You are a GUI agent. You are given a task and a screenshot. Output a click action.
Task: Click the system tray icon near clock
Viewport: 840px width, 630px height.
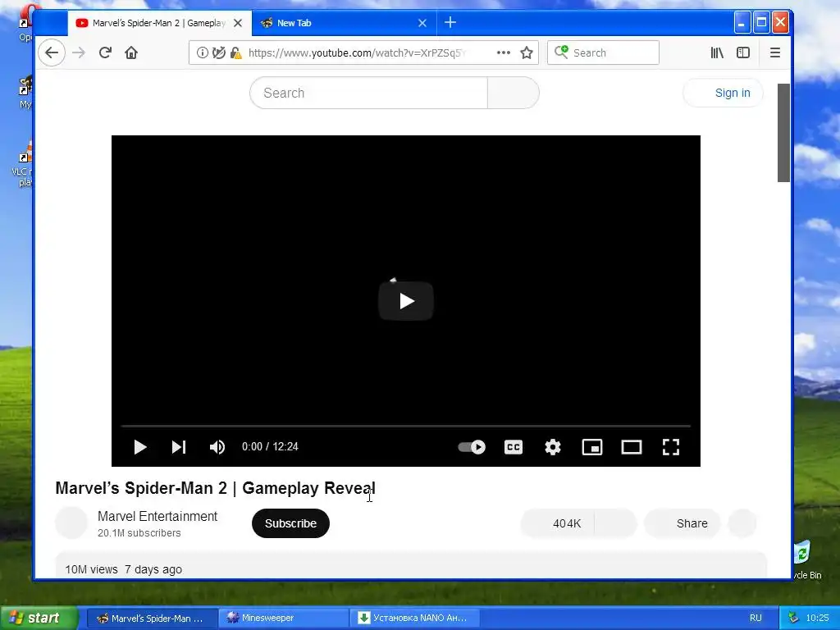pyautogui.click(x=793, y=618)
